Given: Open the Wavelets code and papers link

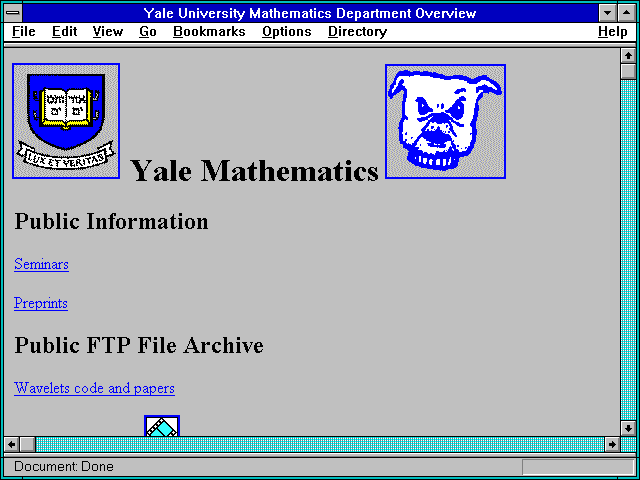Looking at the screenshot, I should tap(94, 388).
